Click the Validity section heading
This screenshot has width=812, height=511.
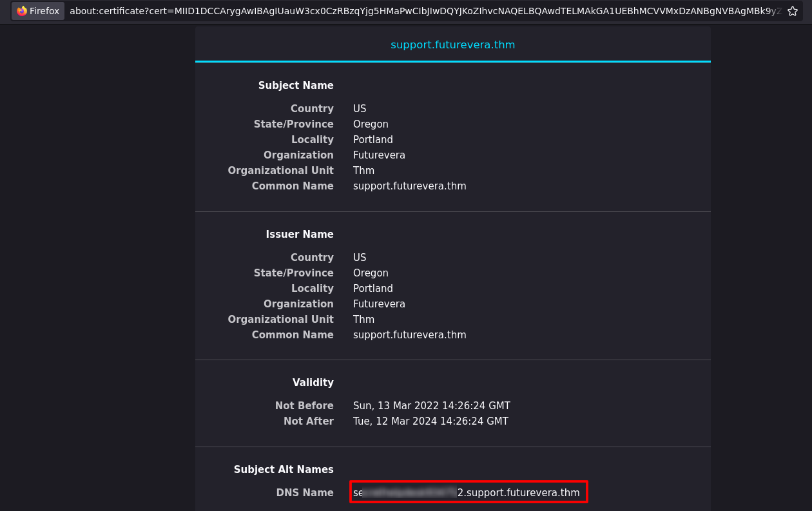(313, 383)
